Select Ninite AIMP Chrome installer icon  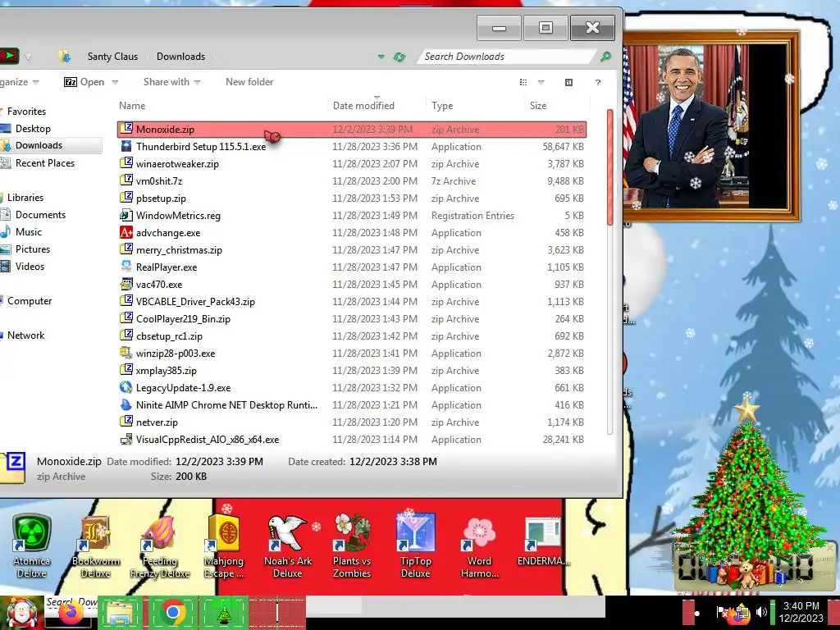click(126, 404)
